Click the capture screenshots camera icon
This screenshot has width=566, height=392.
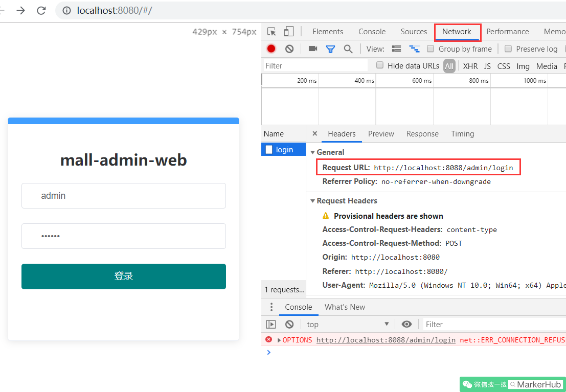click(313, 49)
